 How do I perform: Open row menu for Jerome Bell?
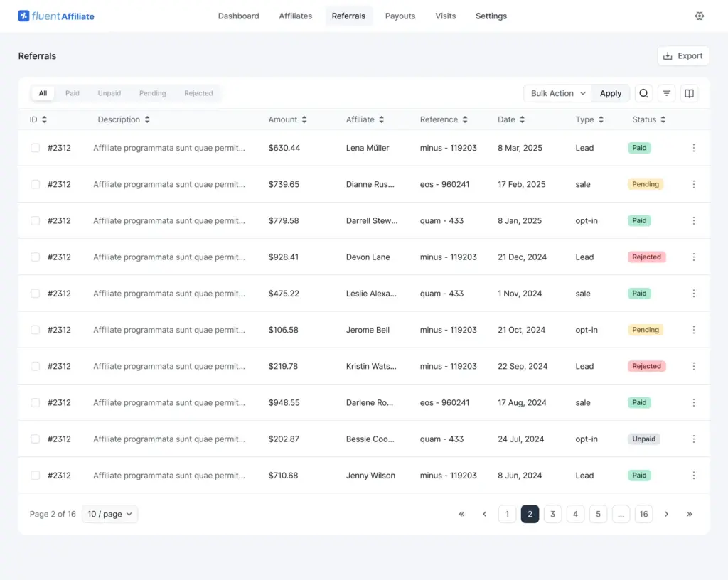(694, 330)
